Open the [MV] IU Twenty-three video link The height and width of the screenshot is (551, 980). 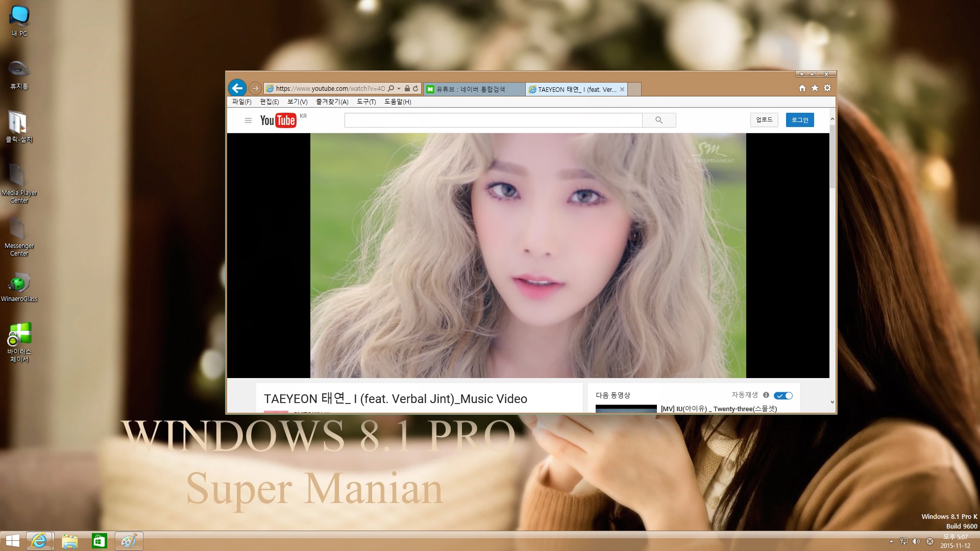pyautogui.click(x=719, y=409)
